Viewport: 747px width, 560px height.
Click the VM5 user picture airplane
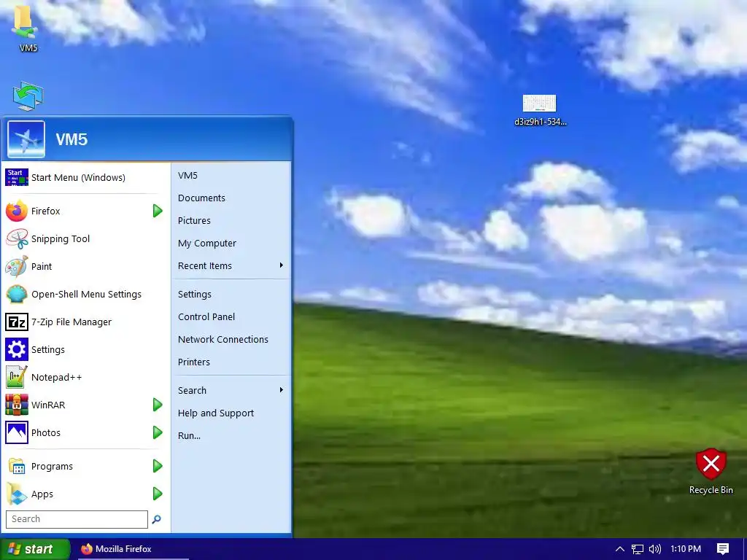(26, 139)
